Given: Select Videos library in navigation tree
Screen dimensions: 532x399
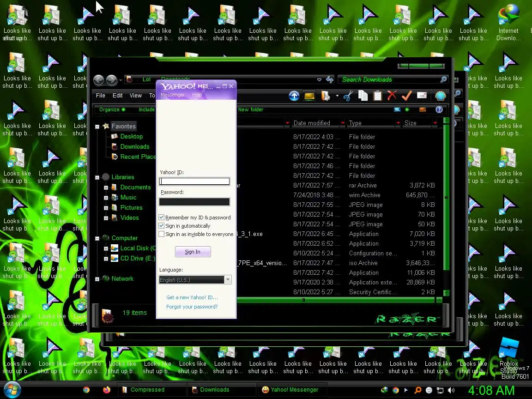Looking at the screenshot, I should (129, 218).
